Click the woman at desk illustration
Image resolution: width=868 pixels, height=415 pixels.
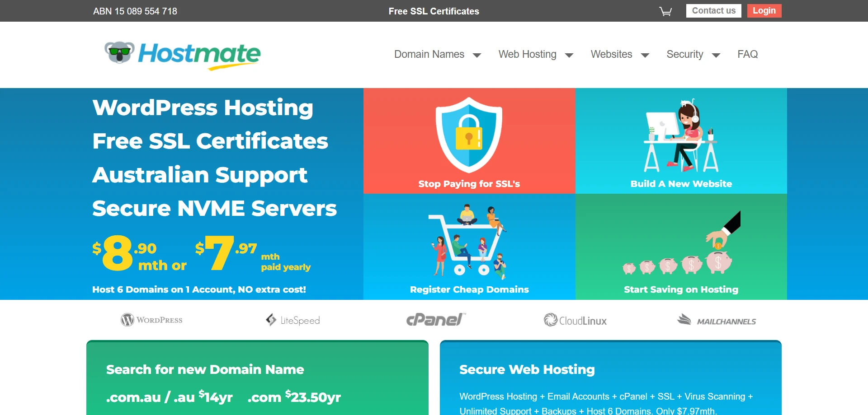[x=681, y=135]
